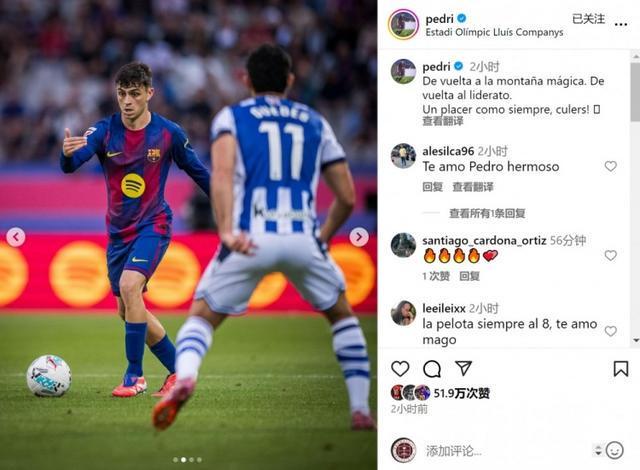This screenshot has height=470, width=640.
Task: Open alesilca96's profile username
Action: [x=448, y=151]
